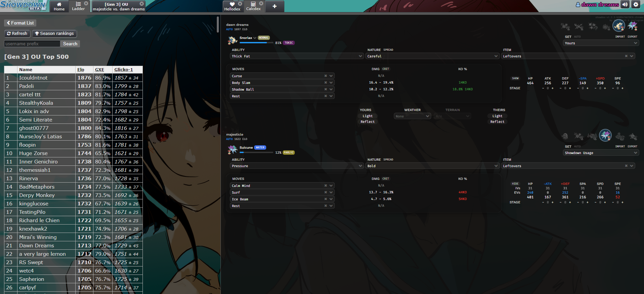Close the Hellodex tab

click(x=240, y=4)
